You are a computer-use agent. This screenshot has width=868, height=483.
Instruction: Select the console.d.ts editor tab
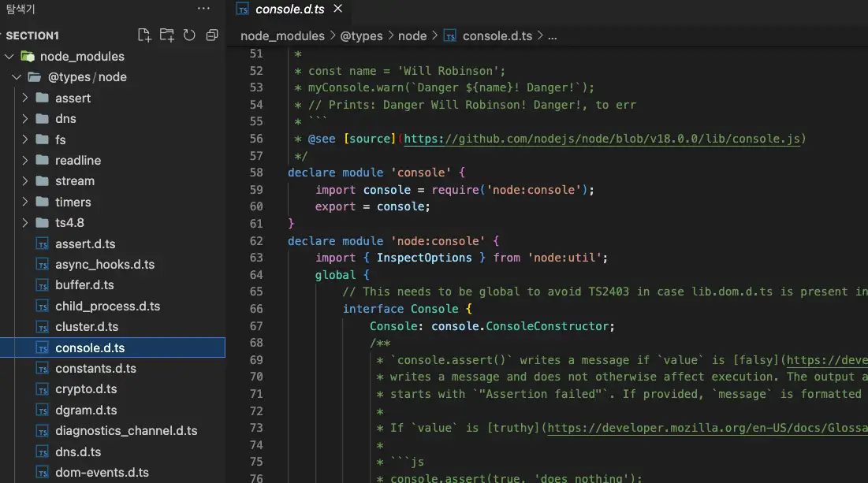289,9
